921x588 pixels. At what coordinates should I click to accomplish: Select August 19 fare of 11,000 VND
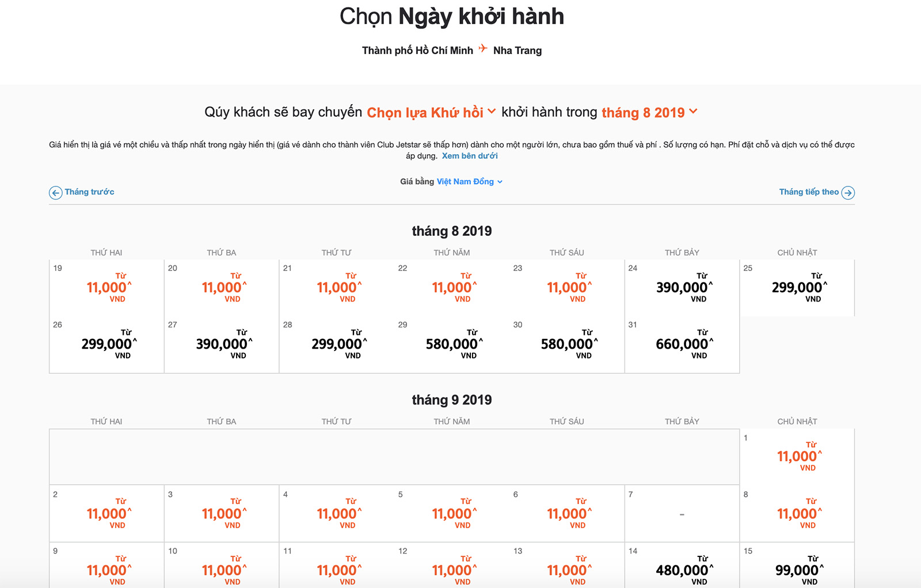tap(107, 287)
